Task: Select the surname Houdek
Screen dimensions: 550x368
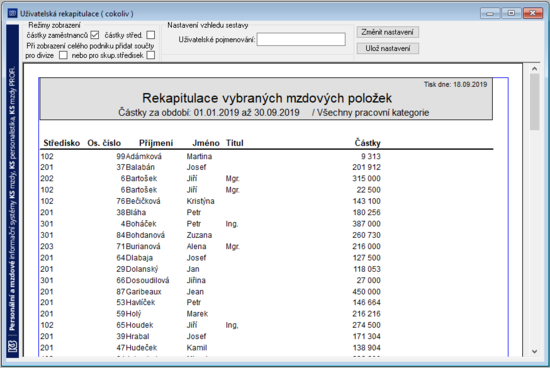Action: coord(140,325)
